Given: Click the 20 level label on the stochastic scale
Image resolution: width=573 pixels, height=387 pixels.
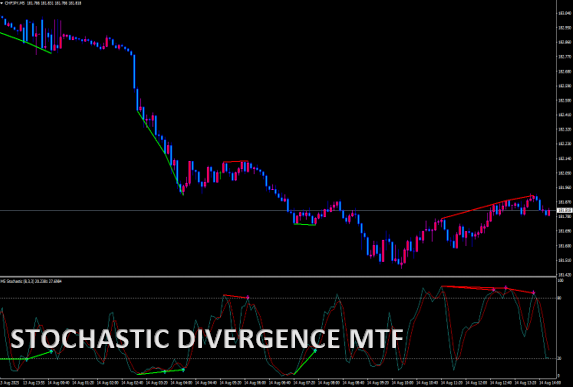Looking at the screenshot, I should point(559,358).
